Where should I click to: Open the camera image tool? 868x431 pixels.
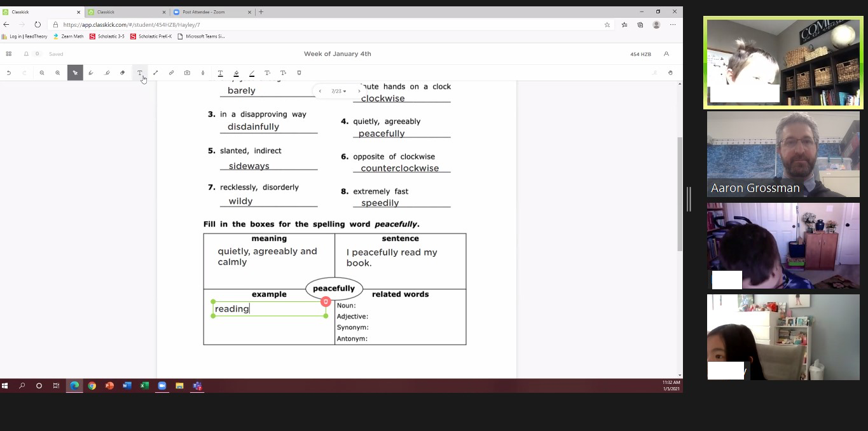point(187,73)
